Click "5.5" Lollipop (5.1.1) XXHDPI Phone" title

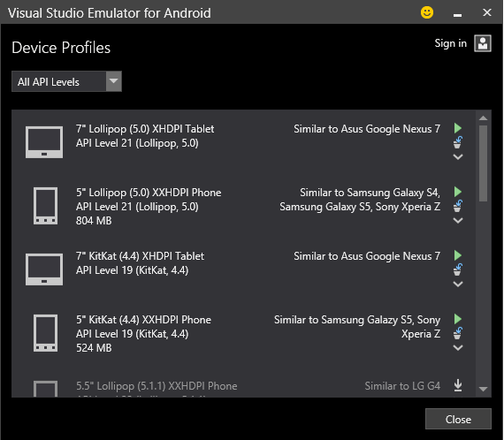pyautogui.click(x=157, y=386)
